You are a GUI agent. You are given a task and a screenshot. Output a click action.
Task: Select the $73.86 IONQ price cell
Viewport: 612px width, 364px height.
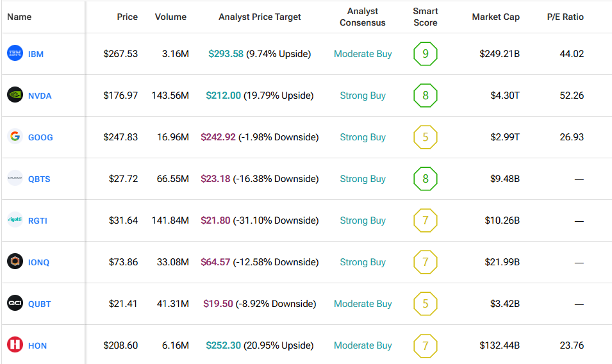coord(123,262)
